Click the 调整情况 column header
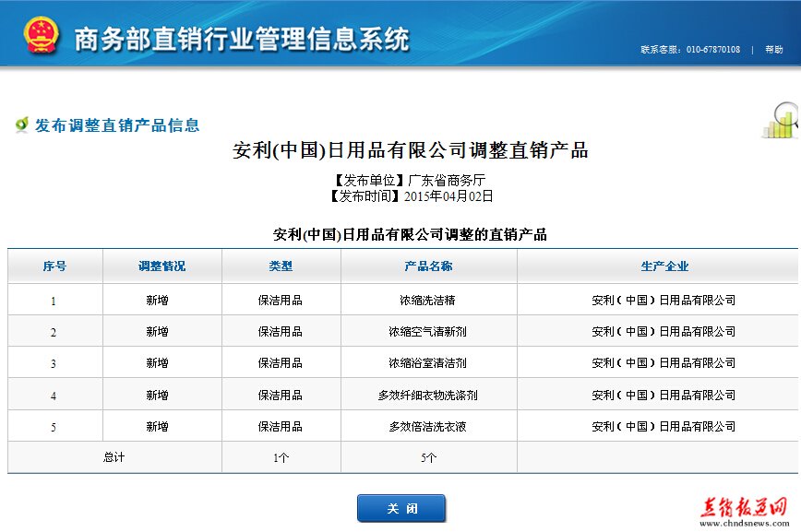801x532 pixels. pos(161,266)
